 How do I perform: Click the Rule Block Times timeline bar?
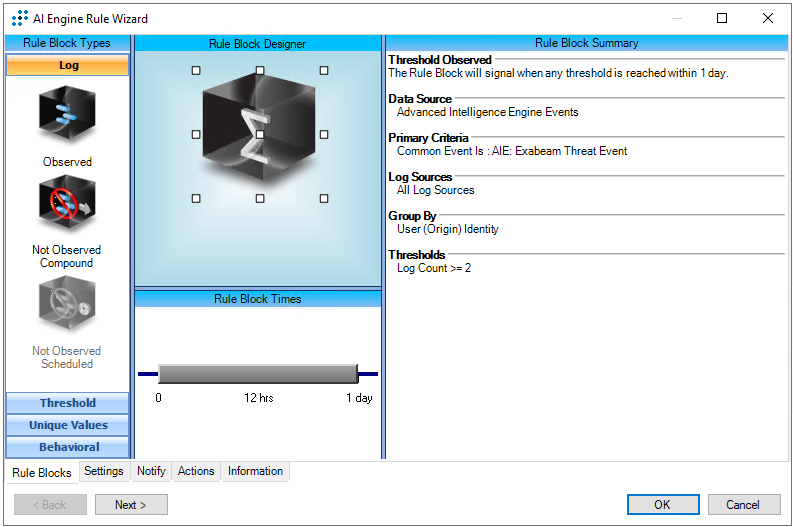click(258, 374)
